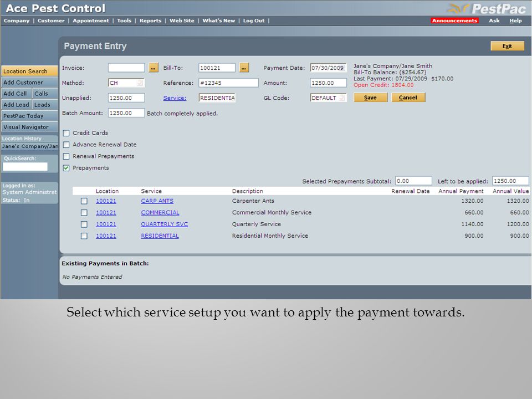Viewport: 532px width, 399px height.
Task: Click the Annual Value 1200.00 cell
Action: [x=518, y=224]
